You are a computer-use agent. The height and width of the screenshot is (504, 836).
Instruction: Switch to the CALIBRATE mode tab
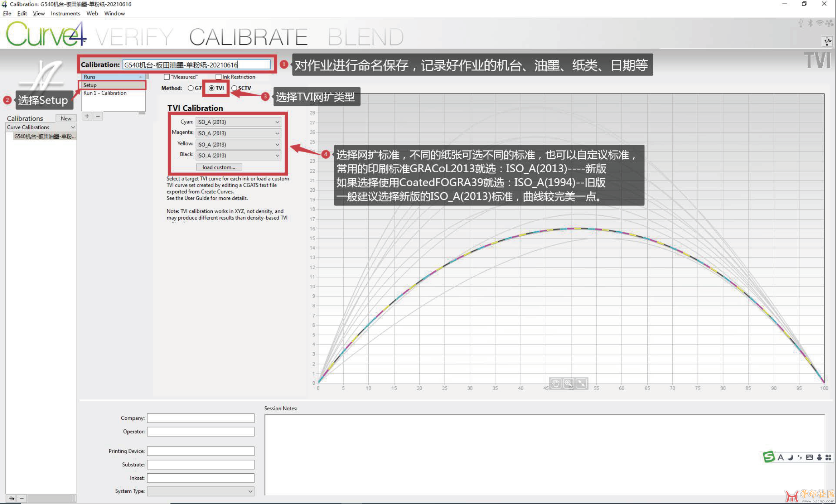pos(248,37)
